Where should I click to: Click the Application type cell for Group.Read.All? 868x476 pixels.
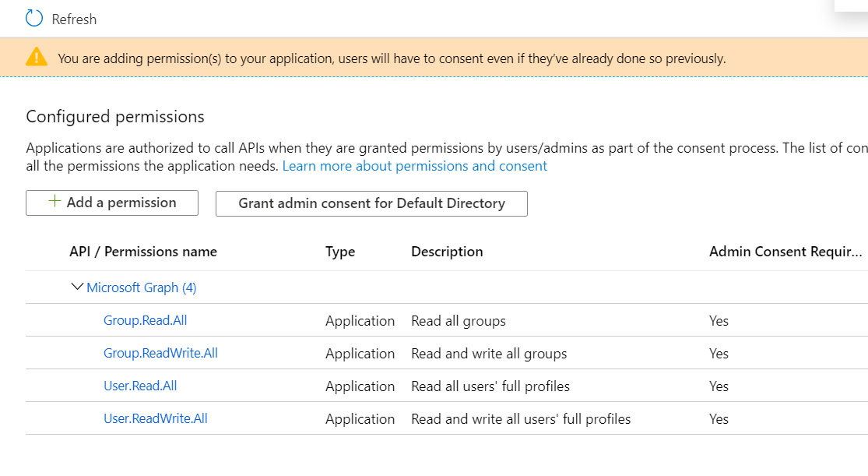(x=360, y=321)
